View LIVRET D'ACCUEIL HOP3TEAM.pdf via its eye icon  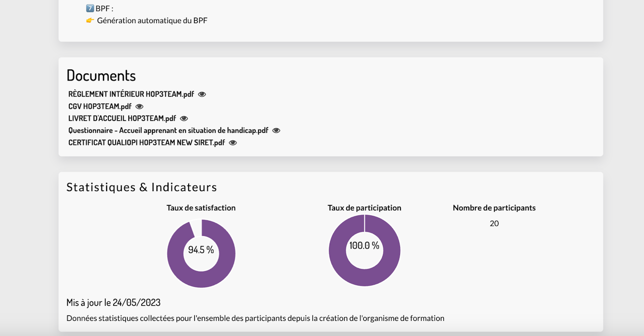pos(184,118)
